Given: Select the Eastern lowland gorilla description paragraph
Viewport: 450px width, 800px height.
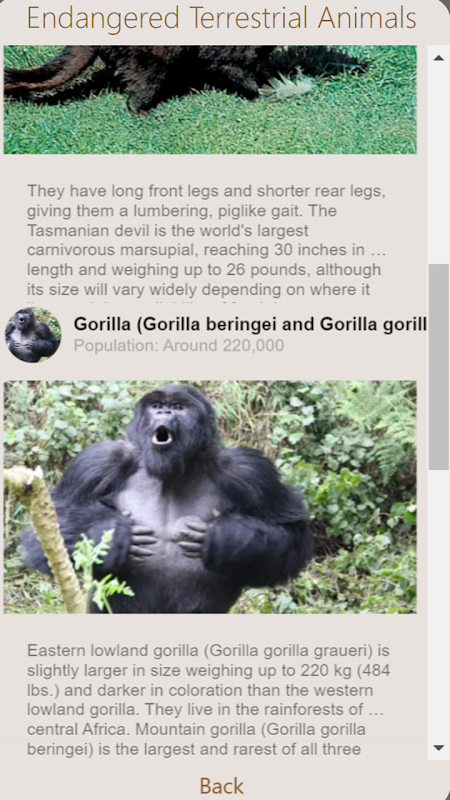Looking at the screenshot, I should 209,700.
